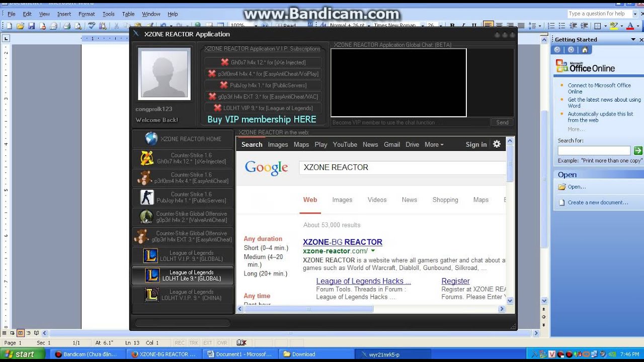644x362 pixels.
Task: Click the Save floppy icon in Word toolbar
Action: point(31,26)
